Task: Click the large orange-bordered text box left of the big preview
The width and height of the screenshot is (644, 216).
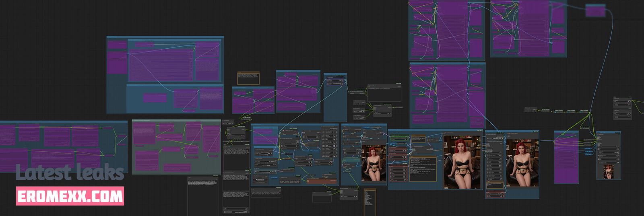Action: point(423,169)
